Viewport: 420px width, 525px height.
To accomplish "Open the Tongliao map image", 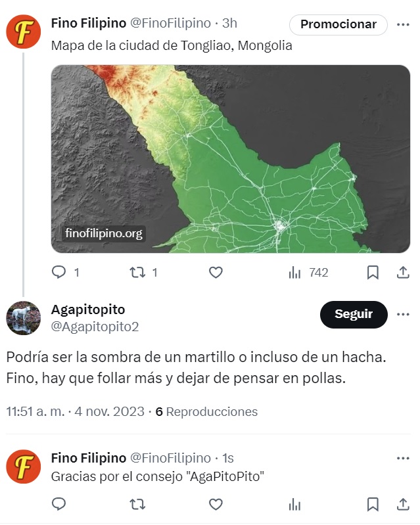I will pos(230,158).
